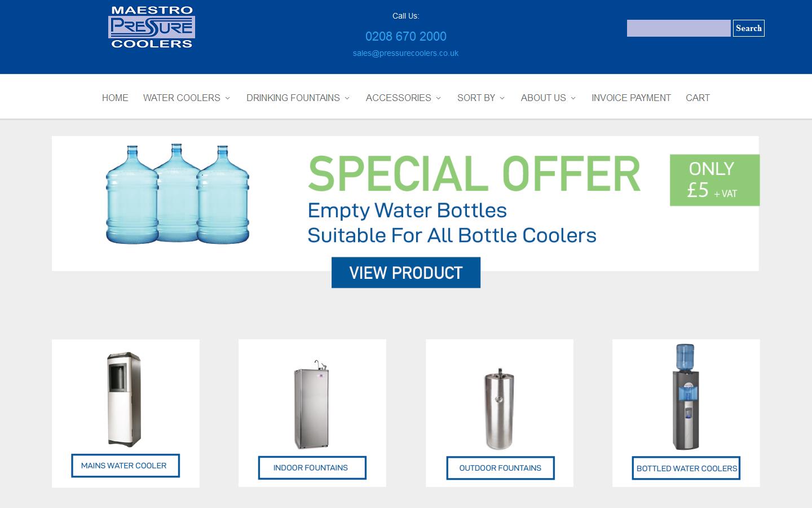
Task: Open the Invoice Payment page
Action: pos(631,98)
